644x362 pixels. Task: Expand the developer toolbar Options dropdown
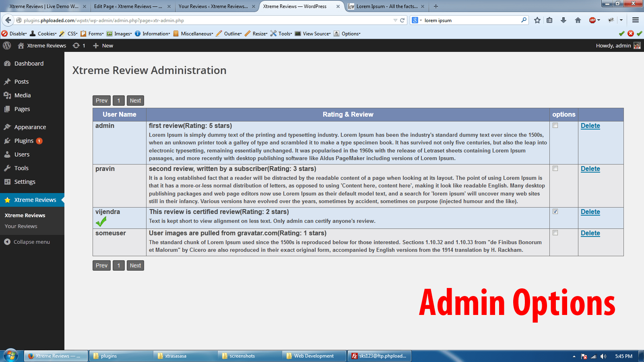(347, 33)
